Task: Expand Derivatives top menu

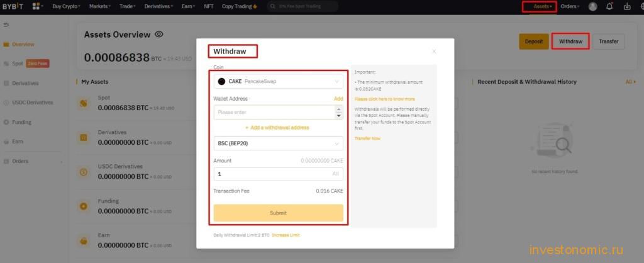Action: pyautogui.click(x=158, y=6)
